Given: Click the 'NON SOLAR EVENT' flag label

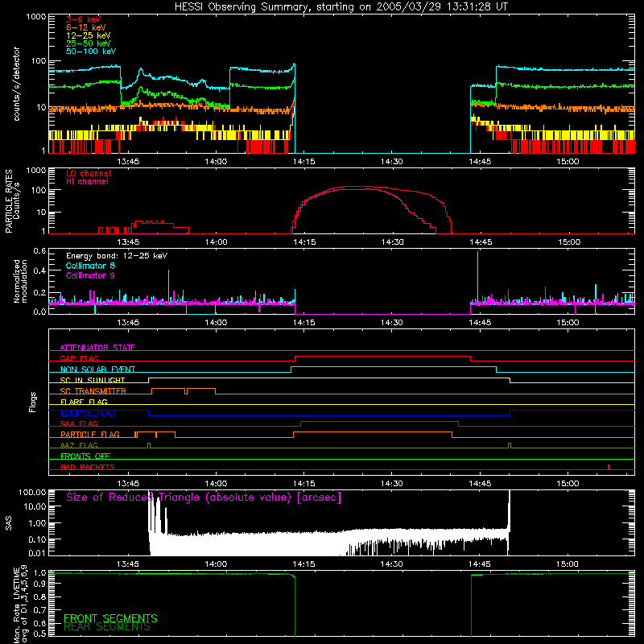Looking at the screenshot, I should (97, 369).
